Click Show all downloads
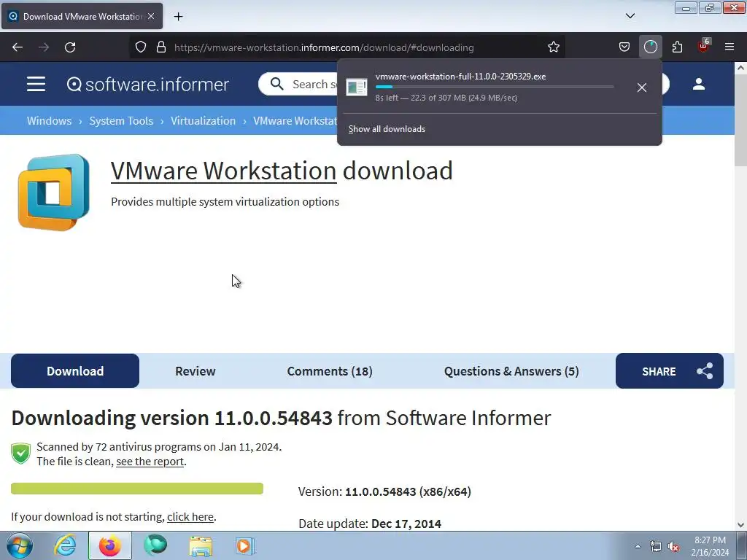Screen dimensions: 747x560 coord(387,129)
